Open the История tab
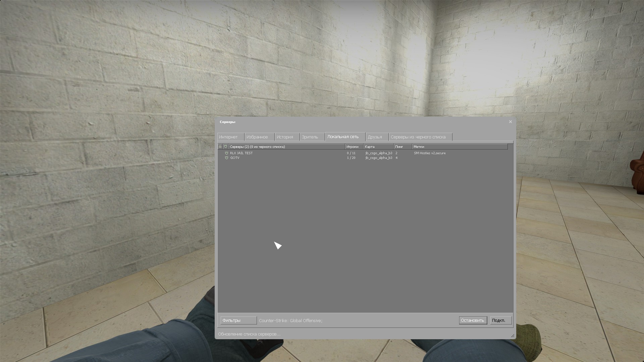 (x=287, y=137)
